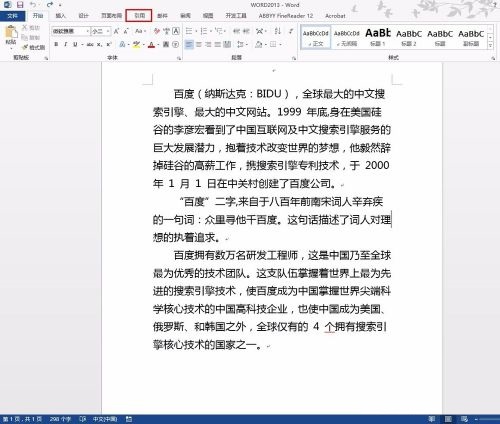Click the word count in the status bar
This screenshot has height=424, width=500.
click(60, 419)
